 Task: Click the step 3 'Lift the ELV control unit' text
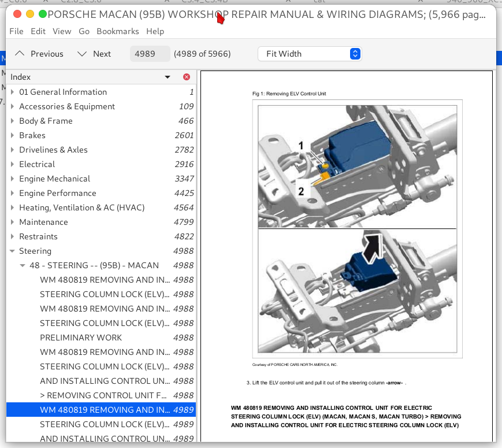pos(326,383)
